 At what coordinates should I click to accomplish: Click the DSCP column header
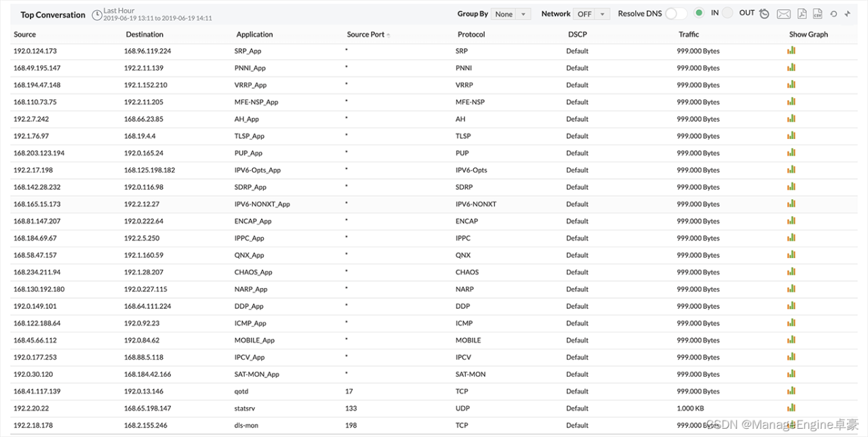(577, 34)
